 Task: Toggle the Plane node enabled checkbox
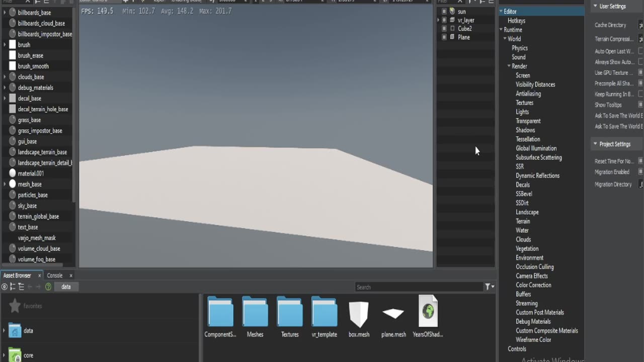point(444,37)
